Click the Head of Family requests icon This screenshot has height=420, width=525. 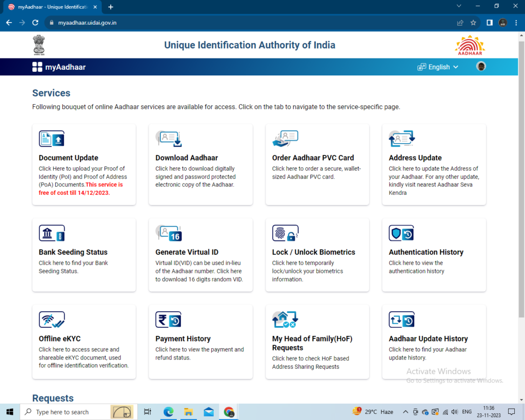pos(285,319)
